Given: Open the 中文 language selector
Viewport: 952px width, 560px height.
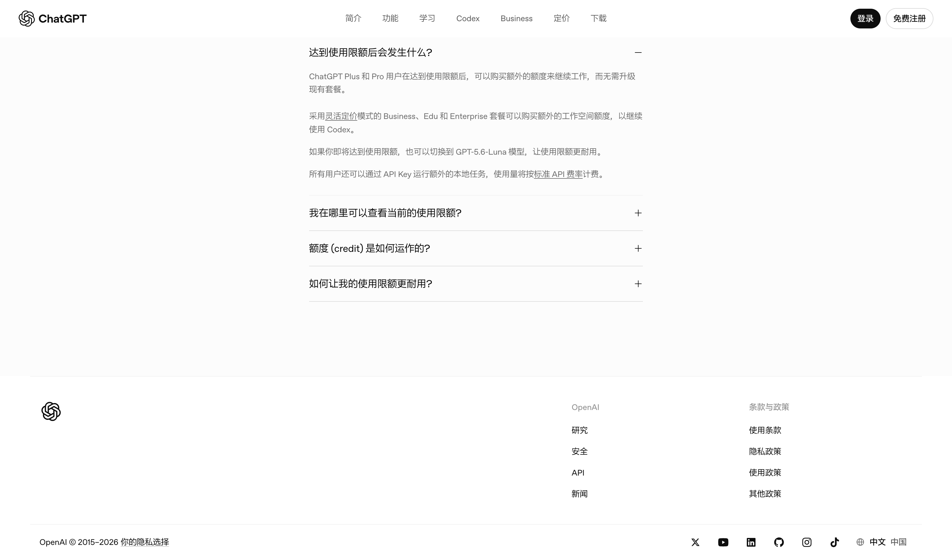Looking at the screenshot, I should pyautogui.click(x=877, y=542).
